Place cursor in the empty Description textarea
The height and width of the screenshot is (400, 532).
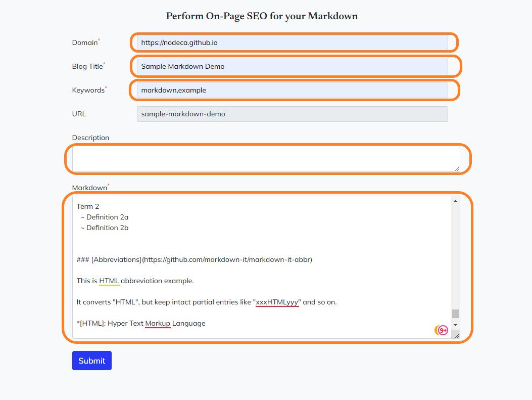pyautogui.click(x=266, y=158)
